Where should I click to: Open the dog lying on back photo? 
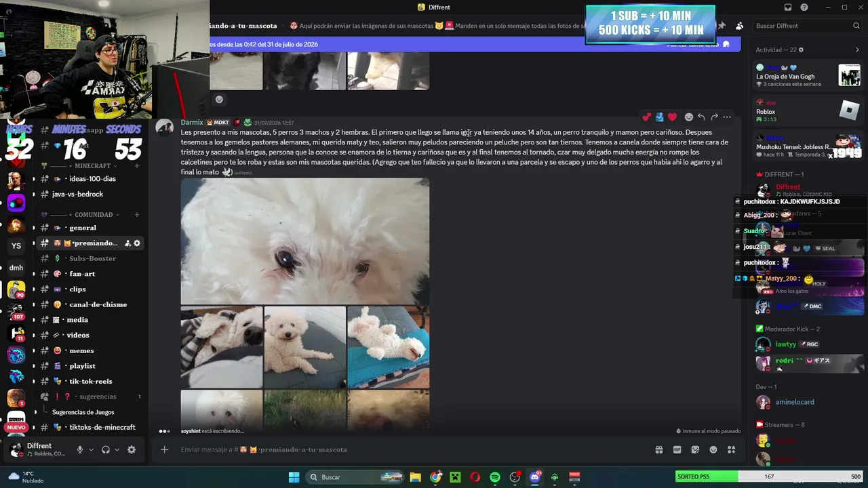389,347
